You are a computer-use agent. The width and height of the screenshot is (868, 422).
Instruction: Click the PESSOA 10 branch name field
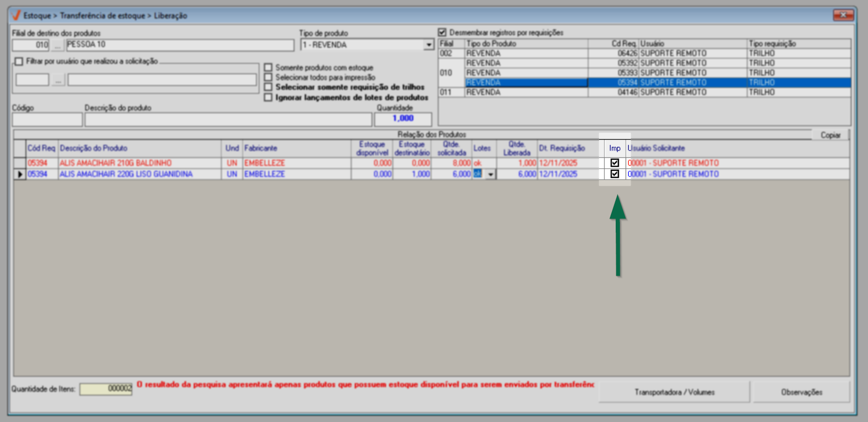[x=180, y=45]
